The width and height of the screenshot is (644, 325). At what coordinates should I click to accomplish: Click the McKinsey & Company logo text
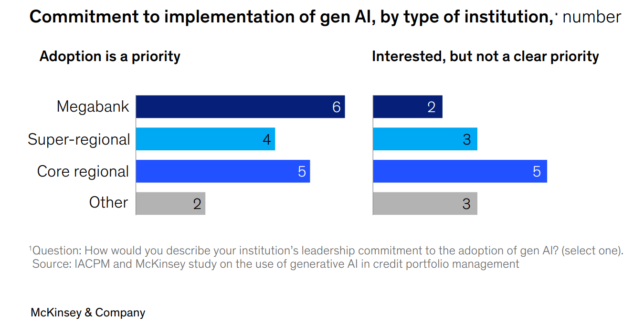[x=88, y=313]
